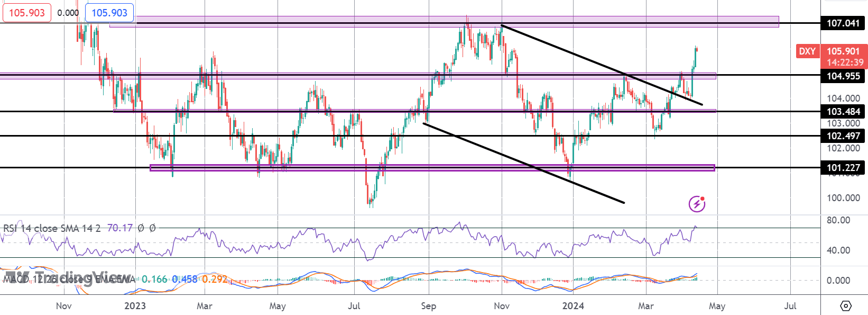Click the 2024 label on the time axis
Screen dimensions: 868x315
573,306
